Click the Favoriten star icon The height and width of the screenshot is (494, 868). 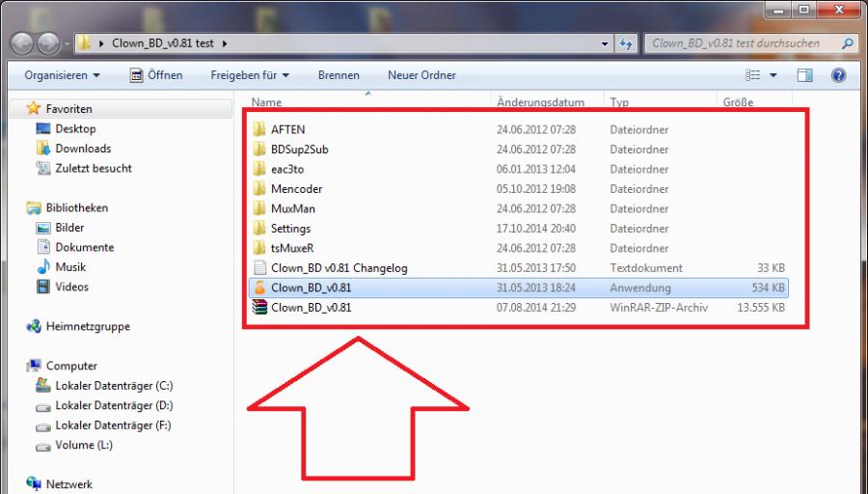[x=33, y=108]
